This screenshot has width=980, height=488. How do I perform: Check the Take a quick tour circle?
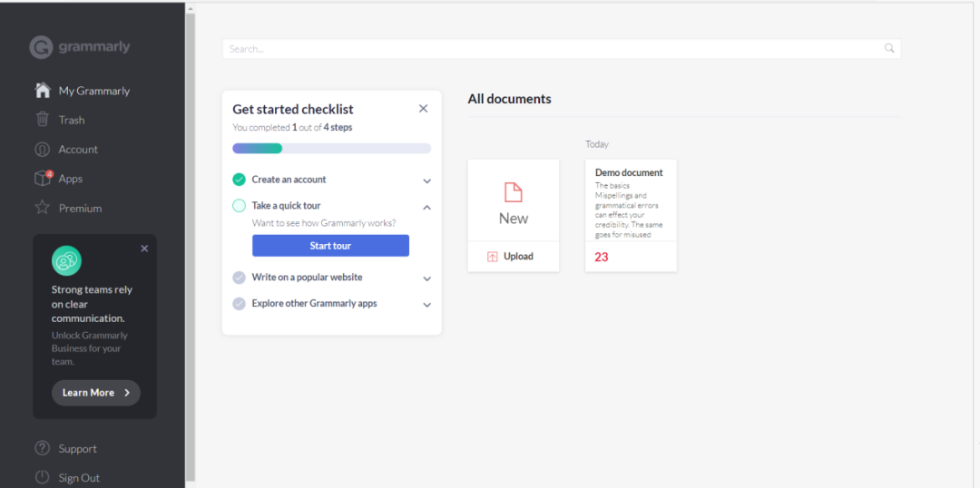[x=239, y=206]
